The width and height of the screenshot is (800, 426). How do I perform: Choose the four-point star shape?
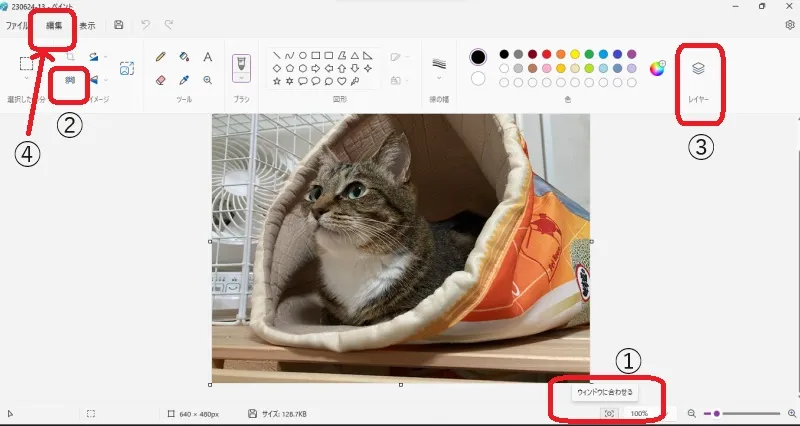click(368, 68)
